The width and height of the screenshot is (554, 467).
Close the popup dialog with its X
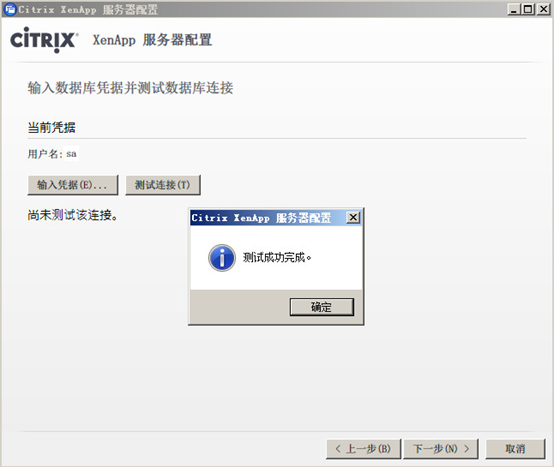click(353, 217)
